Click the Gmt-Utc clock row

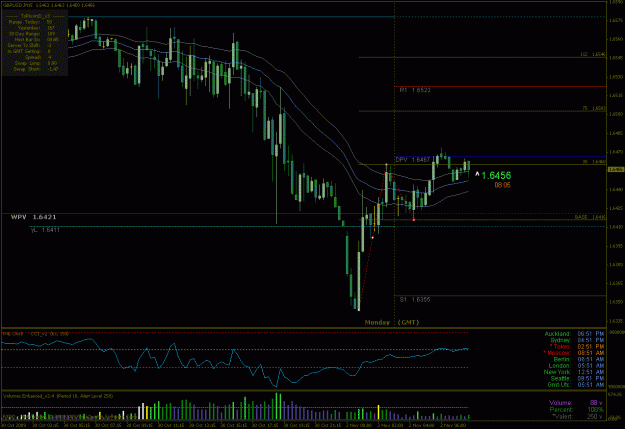tap(576, 385)
